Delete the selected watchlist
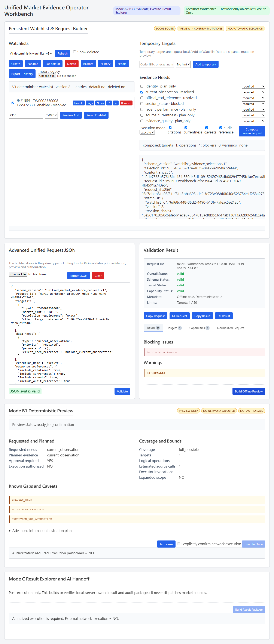 (71, 64)
